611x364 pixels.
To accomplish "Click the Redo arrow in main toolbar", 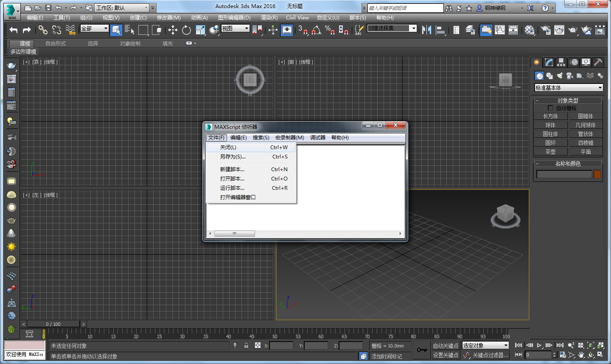I will pos(27,30).
